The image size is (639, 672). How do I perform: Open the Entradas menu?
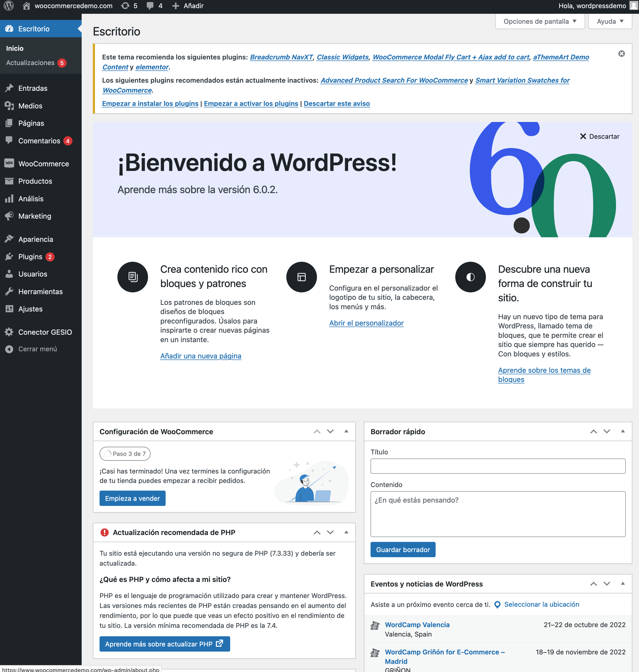tap(41, 88)
